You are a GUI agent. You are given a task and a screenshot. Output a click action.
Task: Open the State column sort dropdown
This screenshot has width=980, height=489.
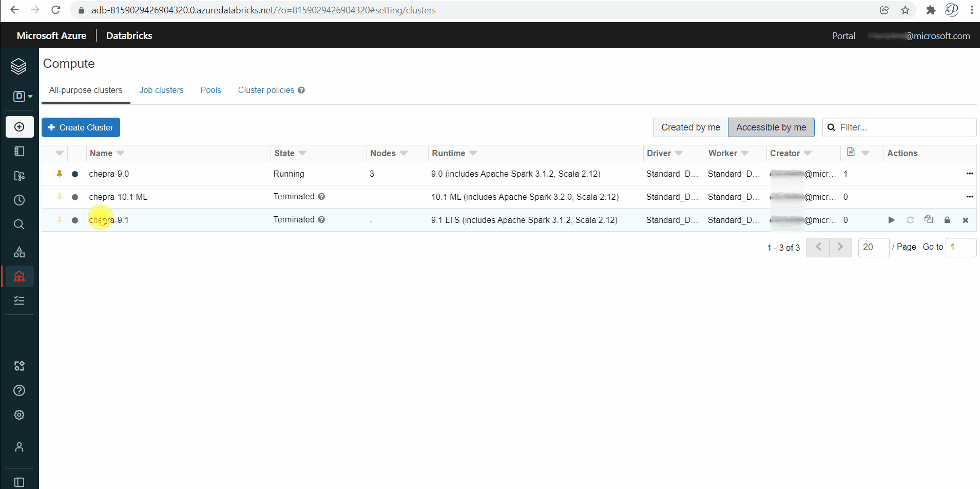tap(303, 153)
